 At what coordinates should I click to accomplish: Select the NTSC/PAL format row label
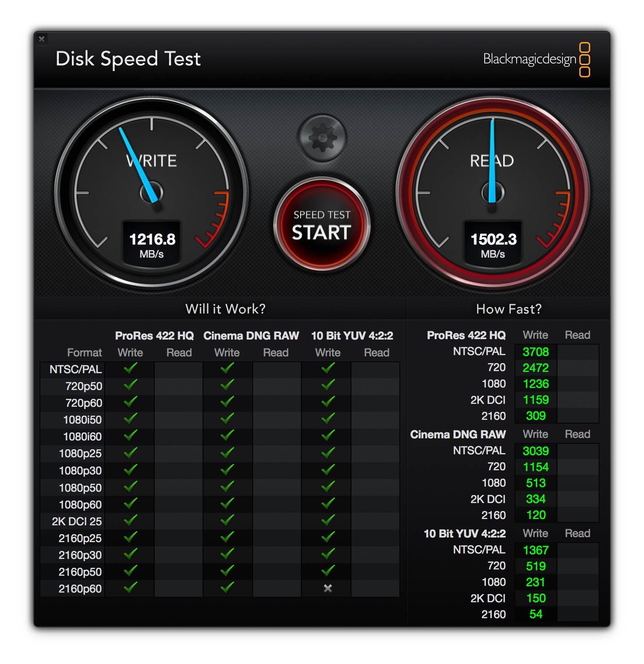(x=76, y=369)
